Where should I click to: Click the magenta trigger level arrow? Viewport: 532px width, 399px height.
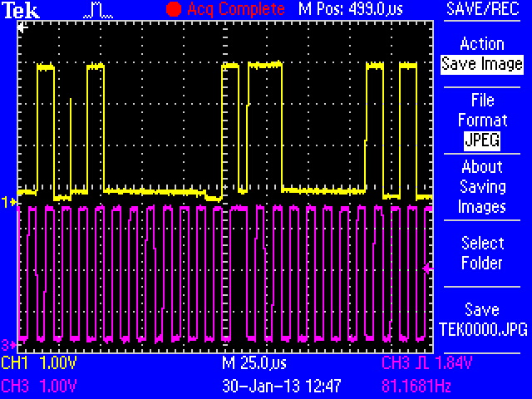point(428,268)
